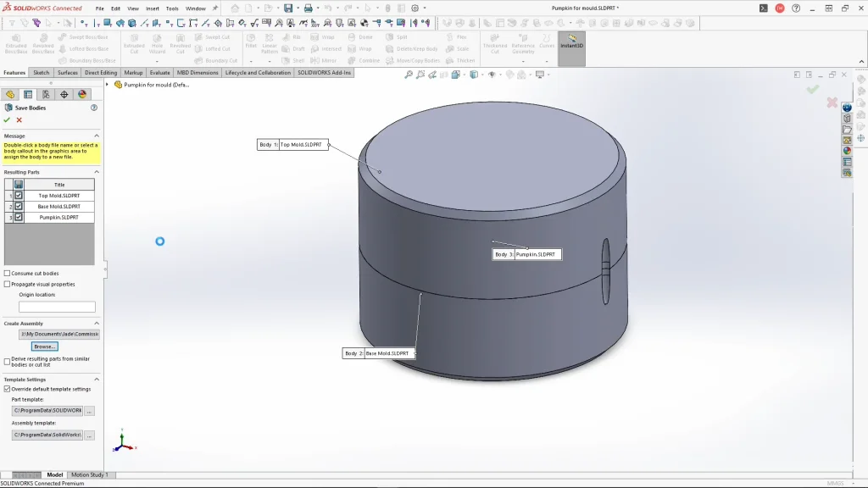Screen dimensions: 868x488
Task: Open the Options gear icon
Action: click(x=415, y=8)
